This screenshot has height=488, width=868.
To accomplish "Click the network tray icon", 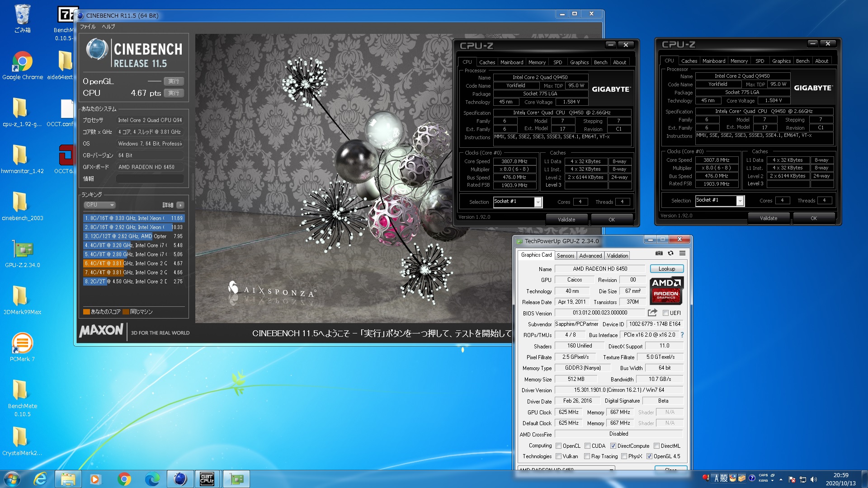I will click(x=803, y=479).
